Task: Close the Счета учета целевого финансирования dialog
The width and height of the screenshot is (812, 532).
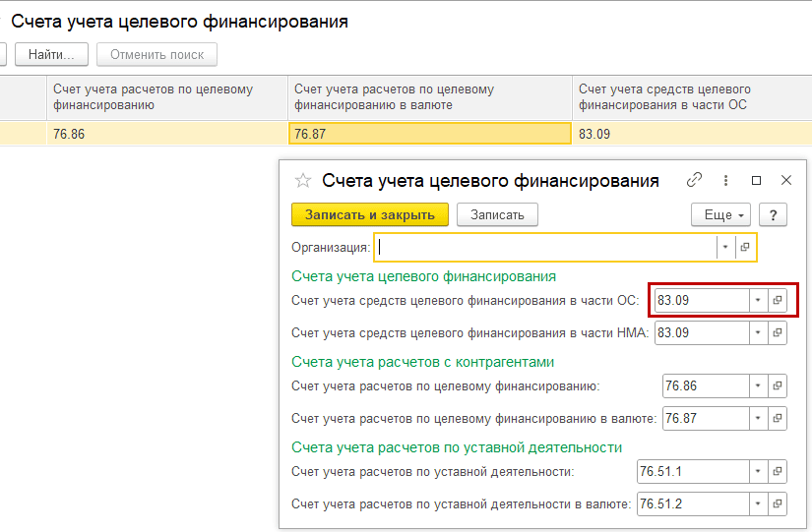Action: (786, 180)
